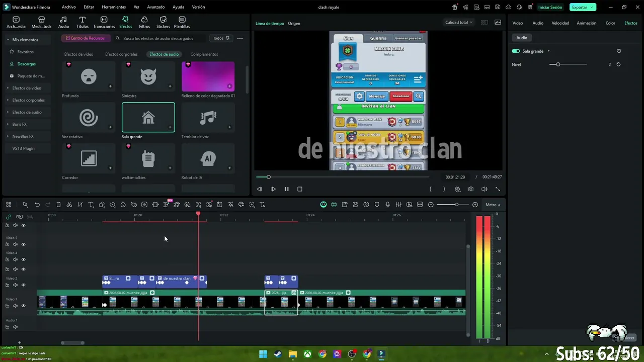
Task: Lock the Video 2 track
Action: click(7, 285)
